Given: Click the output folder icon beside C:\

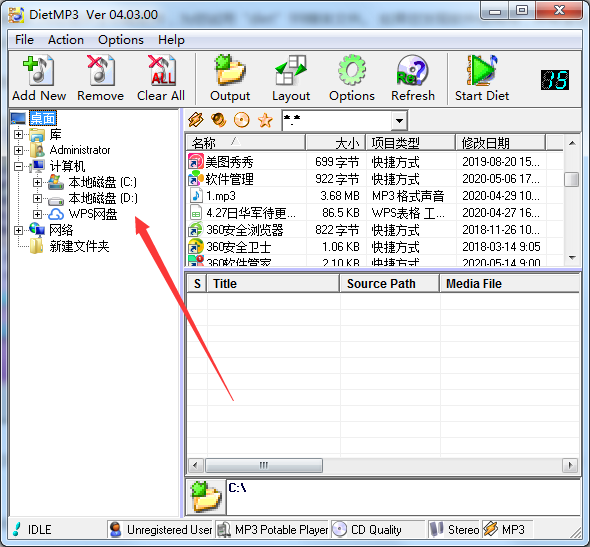Looking at the screenshot, I should (x=206, y=497).
